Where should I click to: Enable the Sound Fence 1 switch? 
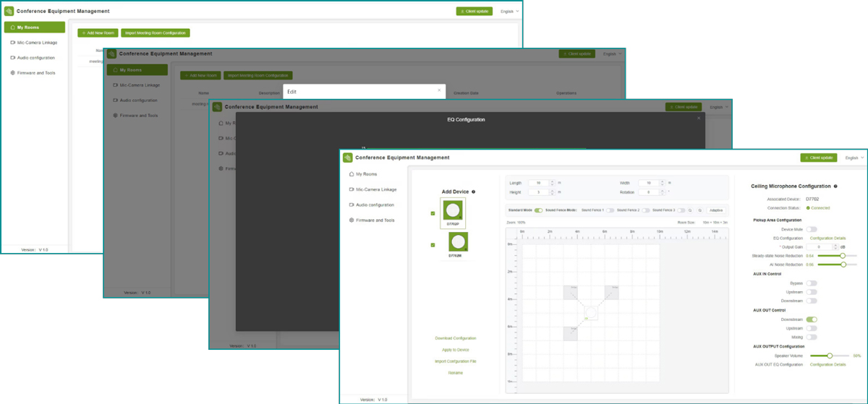[610, 210]
